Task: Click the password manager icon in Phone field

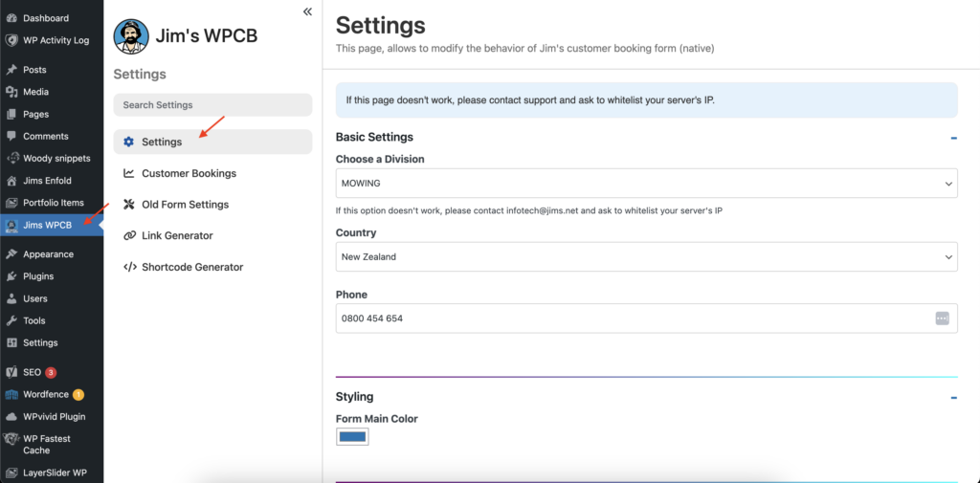Action: (x=942, y=318)
